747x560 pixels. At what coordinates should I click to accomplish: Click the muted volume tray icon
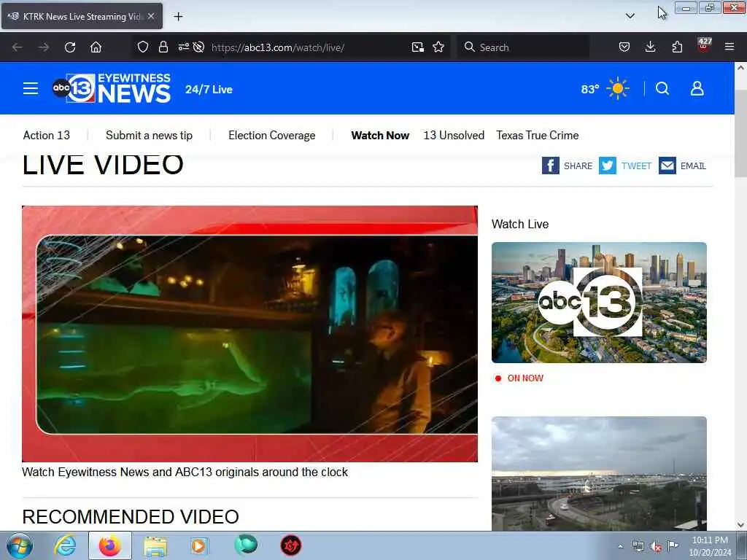656,547
